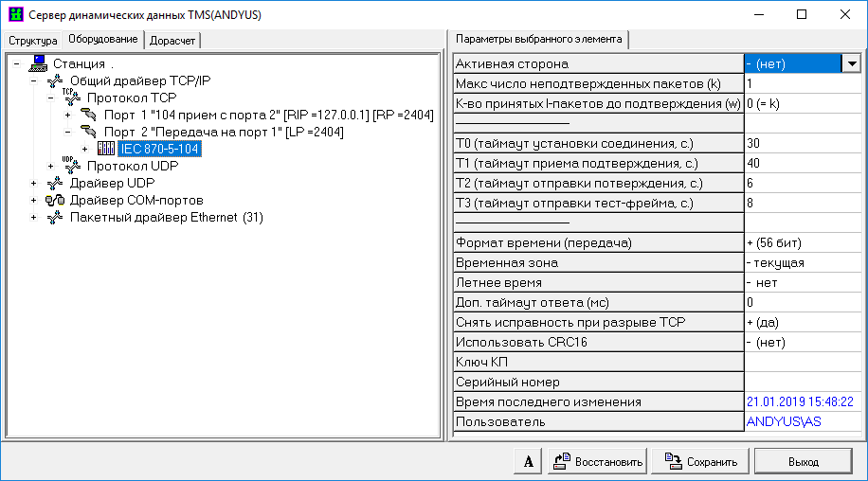Collapse the Протокол TCP tree node
This screenshot has width=868, height=481.
(51, 98)
